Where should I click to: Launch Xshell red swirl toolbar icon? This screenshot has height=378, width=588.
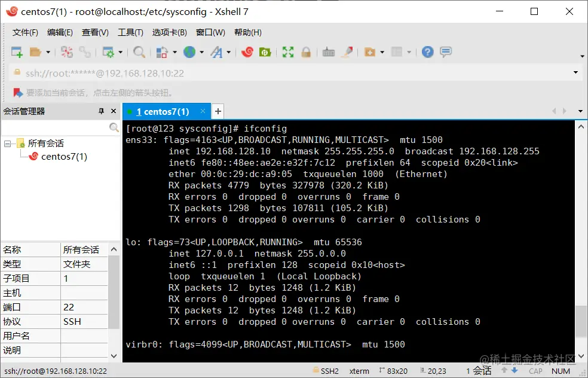coord(247,52)
